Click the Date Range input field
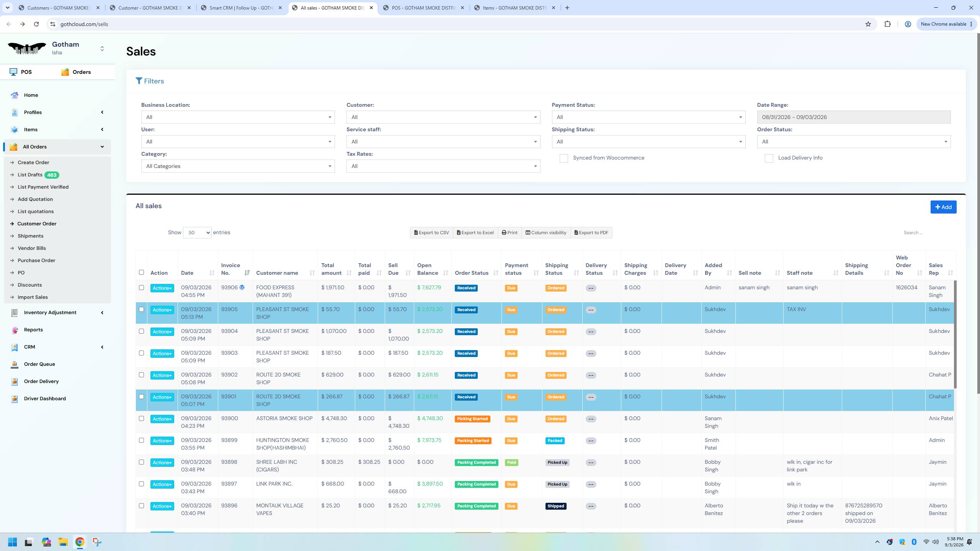Viewport: 980px width, 551px height. point(854,117)
